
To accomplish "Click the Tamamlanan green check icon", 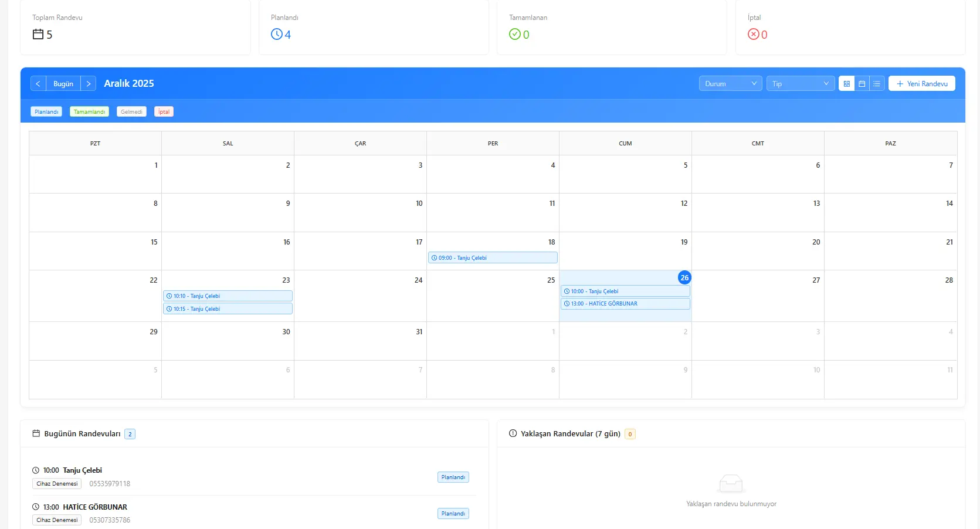I will coord(515,34).
